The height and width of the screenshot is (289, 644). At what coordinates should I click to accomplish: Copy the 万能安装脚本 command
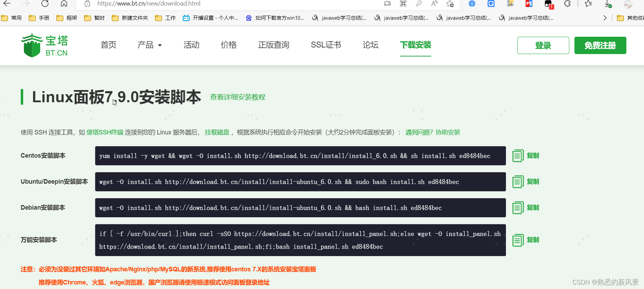[x=526, y=240]
